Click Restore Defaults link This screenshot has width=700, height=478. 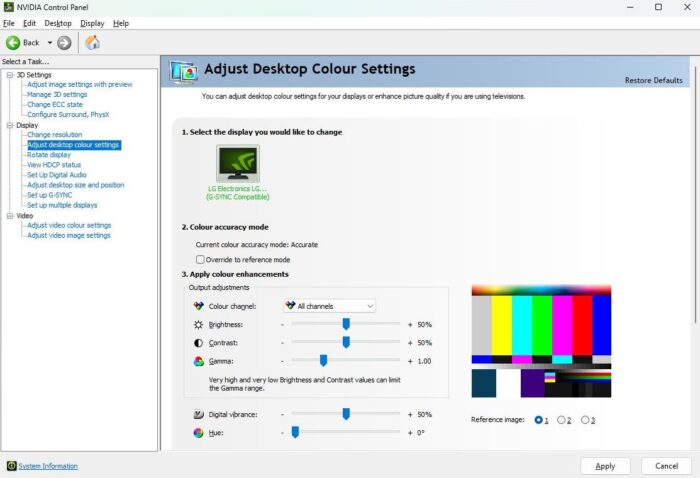coord(654,80)
